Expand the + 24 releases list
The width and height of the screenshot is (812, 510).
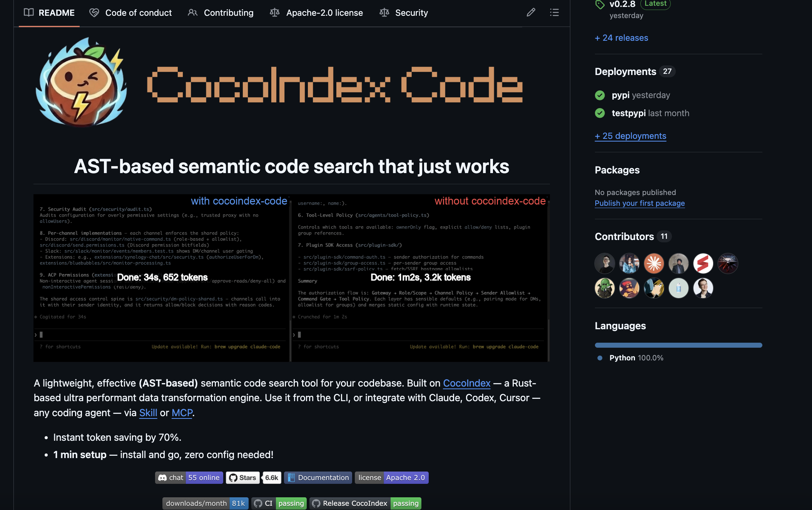621,38
